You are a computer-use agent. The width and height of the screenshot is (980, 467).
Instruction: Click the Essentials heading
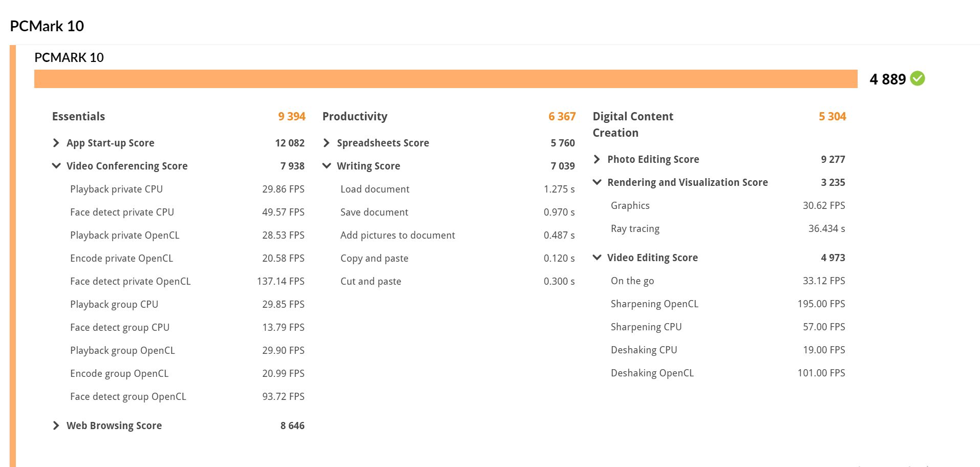tap(78, 116)
